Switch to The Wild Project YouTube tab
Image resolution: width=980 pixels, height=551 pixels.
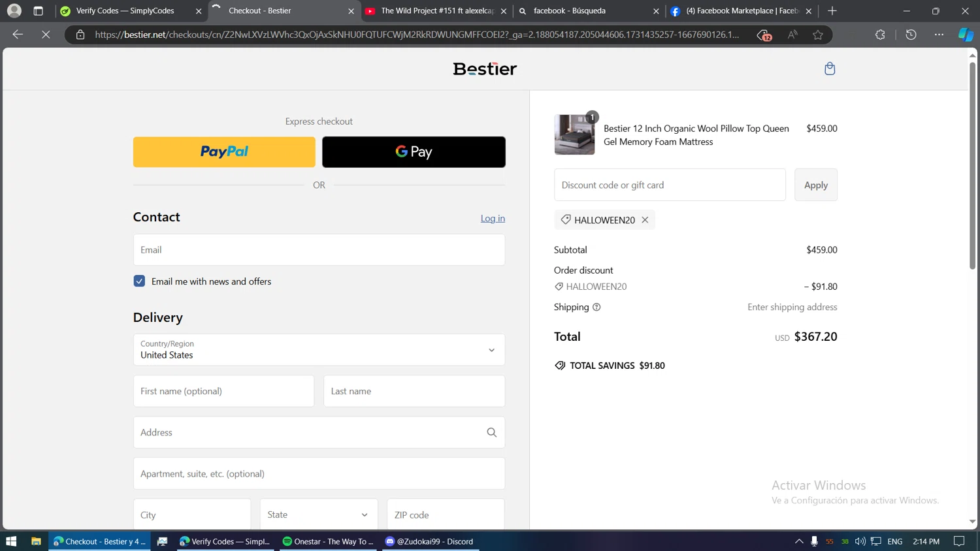(x=436, y=11)
